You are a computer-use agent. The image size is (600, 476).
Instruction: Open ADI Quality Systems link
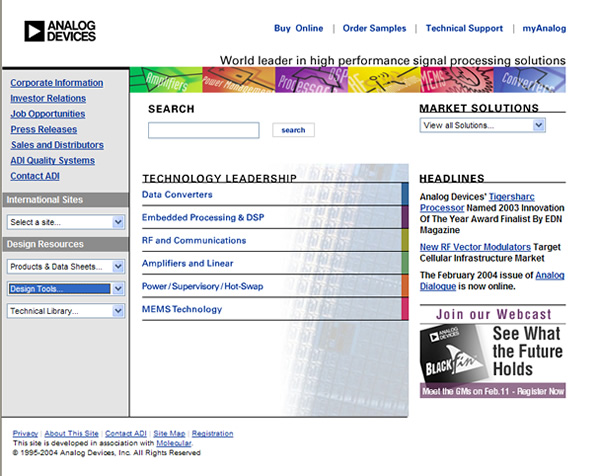click(52, 161)
